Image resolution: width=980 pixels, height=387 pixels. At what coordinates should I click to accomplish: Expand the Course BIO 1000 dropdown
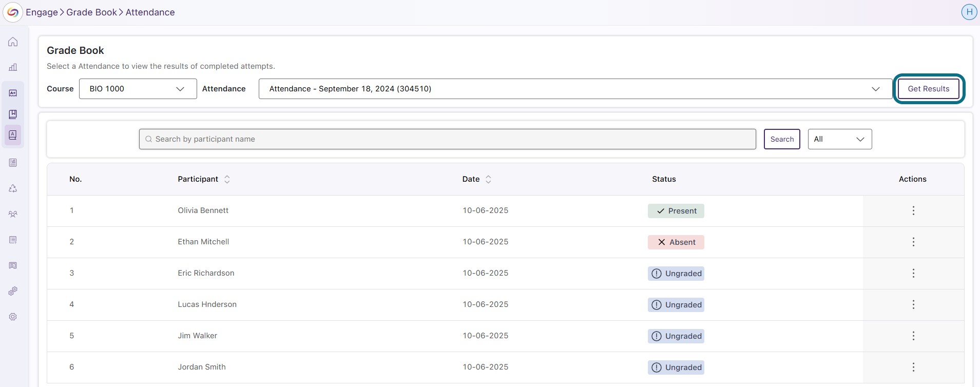(138, 89)
